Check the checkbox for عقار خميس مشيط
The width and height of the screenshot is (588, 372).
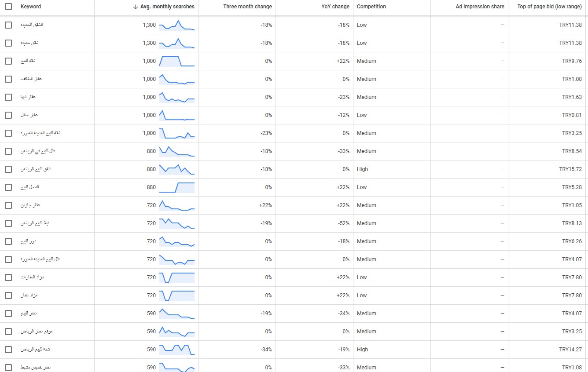tap(8, 367)
